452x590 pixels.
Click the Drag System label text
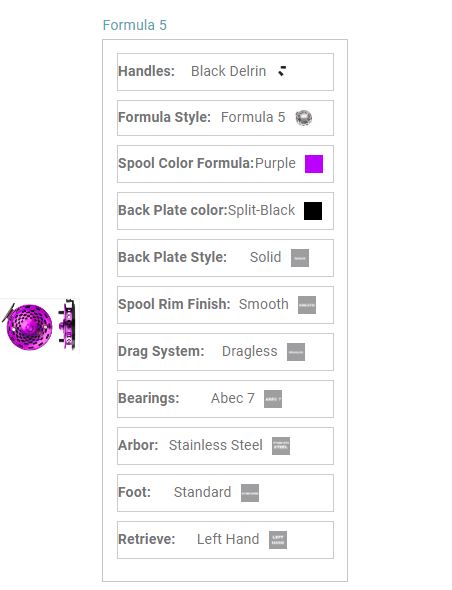pyautogui.click(x=161, y=351)
